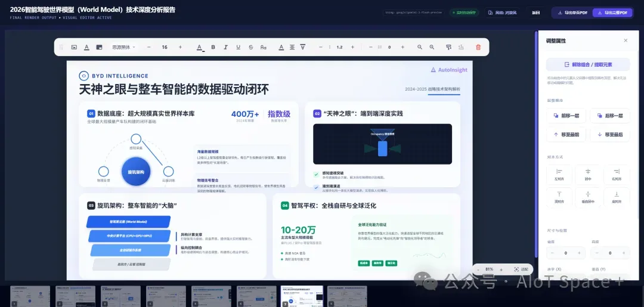Select slide thumbnail 6
644x307 pixels.
(x=256, y=296)
